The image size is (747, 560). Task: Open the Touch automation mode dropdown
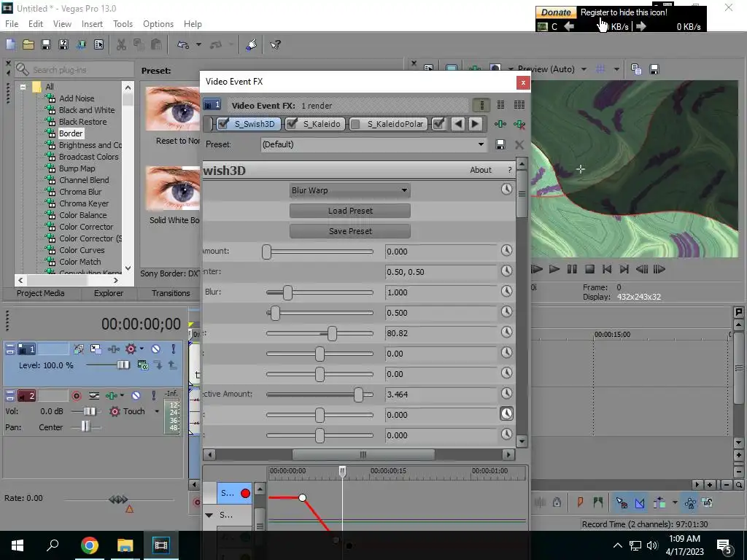pos(157,411)
